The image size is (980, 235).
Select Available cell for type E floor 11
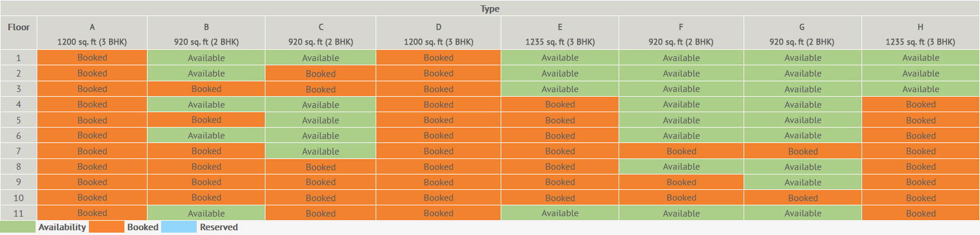pos(560,213)
